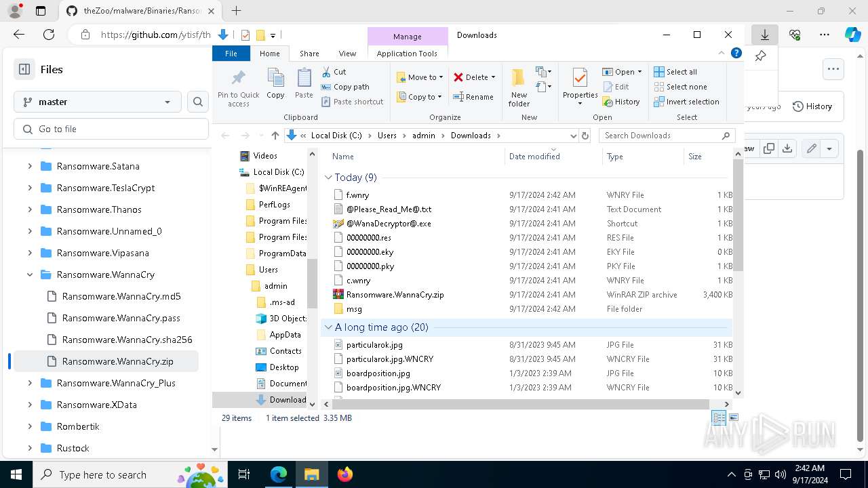
Task: Collapse A long time ago group
Action: click(329, 327)
